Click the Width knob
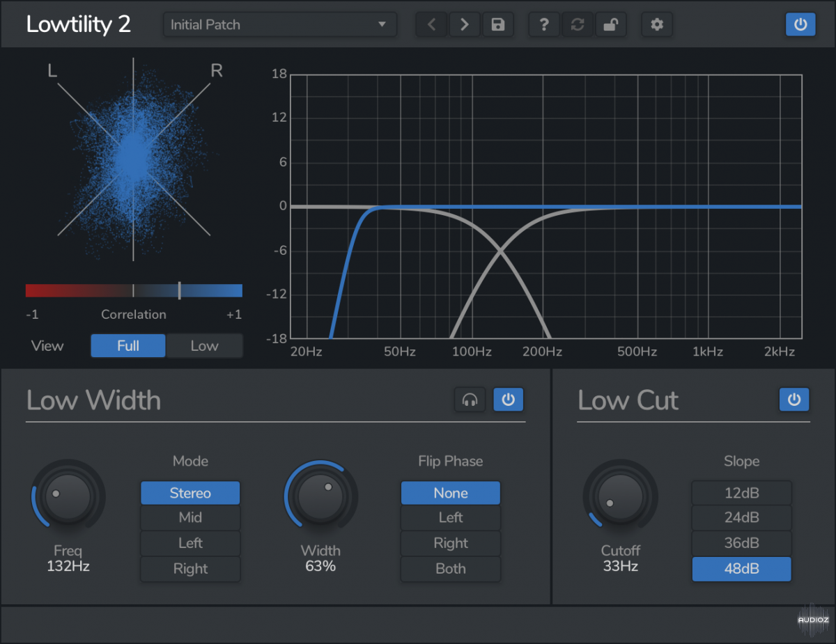 pyautogui.click(x=320, y=496)
